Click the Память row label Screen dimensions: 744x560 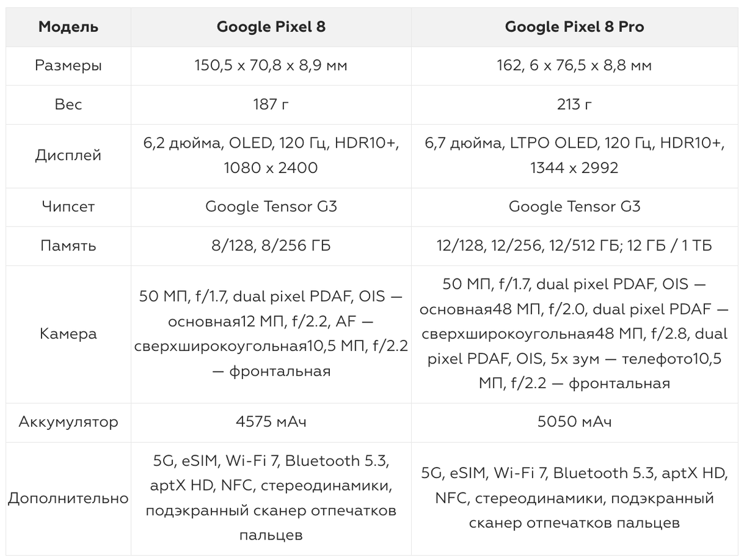(68, 246)
